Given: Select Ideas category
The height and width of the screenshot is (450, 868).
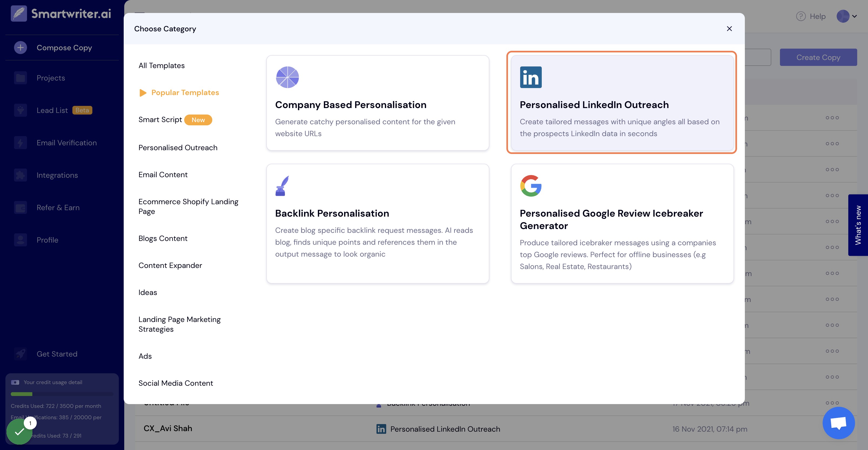Looking at the screenshot, I should [x=147, y=292].
